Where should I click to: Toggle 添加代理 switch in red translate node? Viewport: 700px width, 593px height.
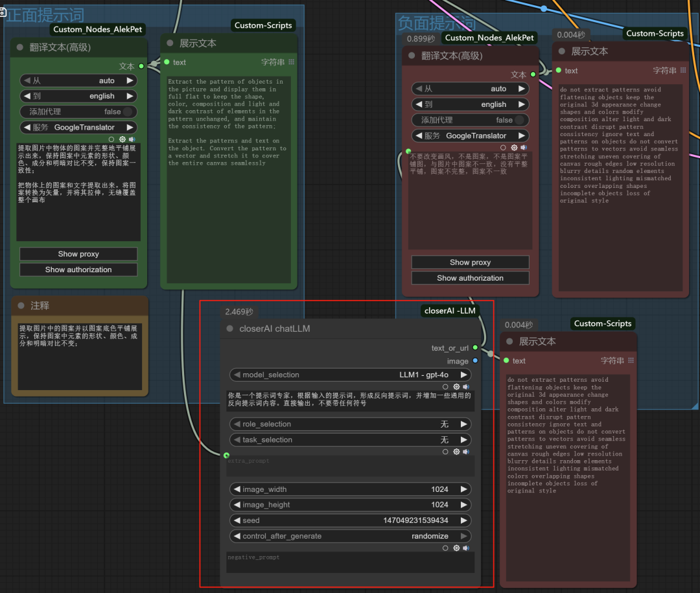[520, 120]
